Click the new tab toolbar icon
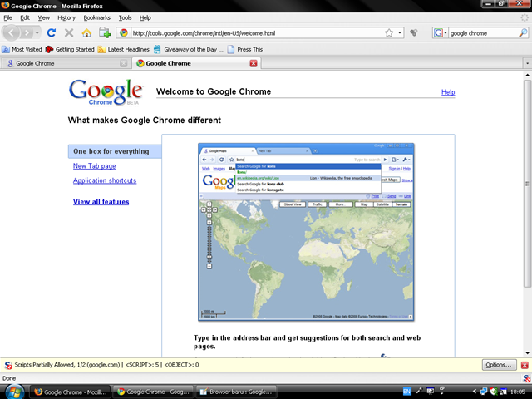Screen dimensions: 532x399 click(x=105, y=33)
